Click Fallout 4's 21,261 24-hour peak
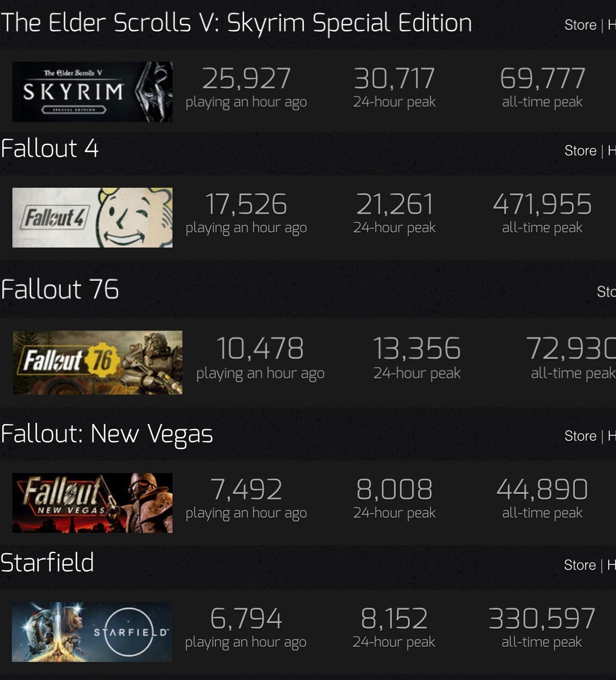616x680 pixels. click(395, 204)
